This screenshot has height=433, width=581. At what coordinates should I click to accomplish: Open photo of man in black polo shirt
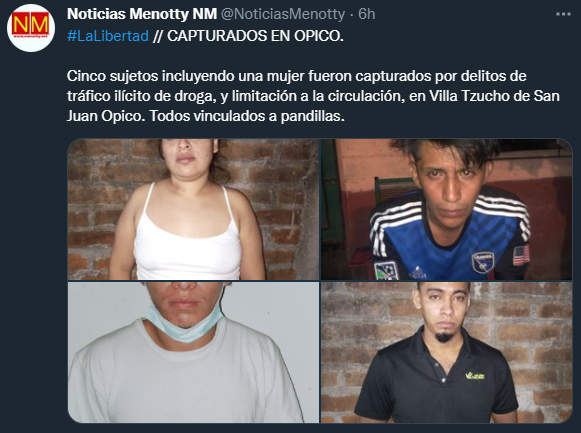(x=446, y=352)
